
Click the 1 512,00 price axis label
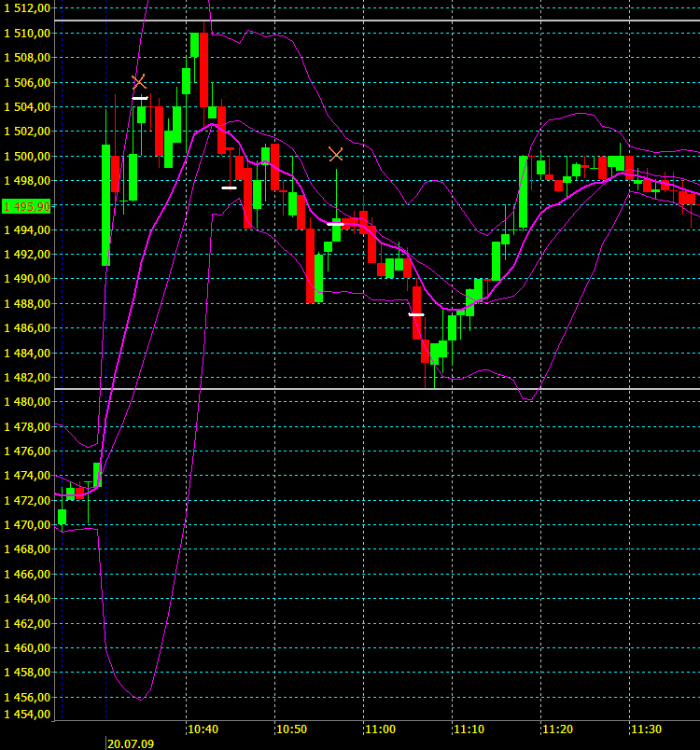point(27,7)
